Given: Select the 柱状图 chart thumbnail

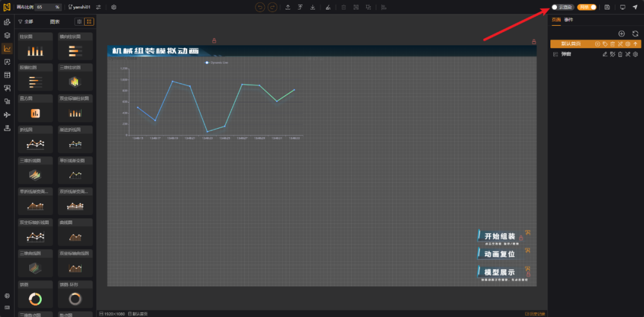Looking at the screenshot, I should tap(35, 47).
